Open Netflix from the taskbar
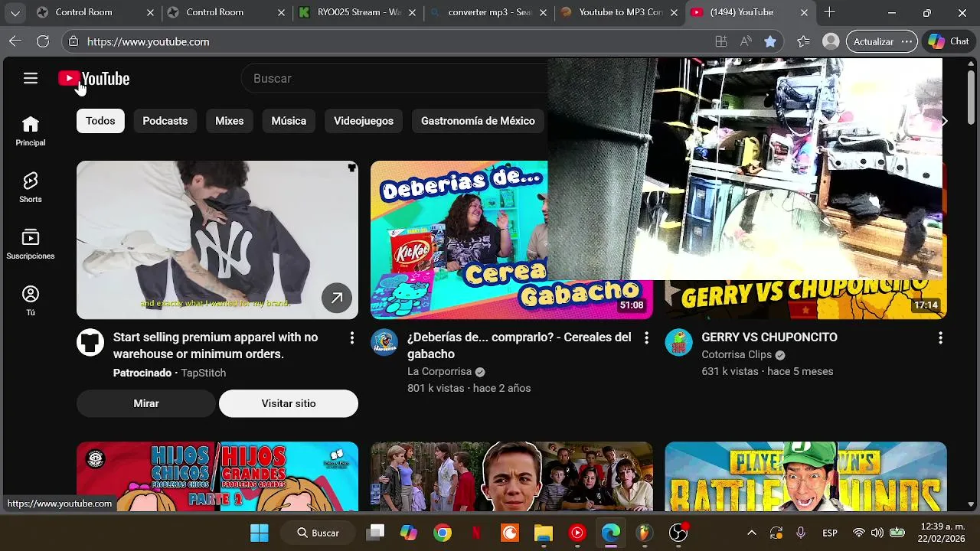The height and width of the screenshot is (551, 980). (x=475, y=533)
